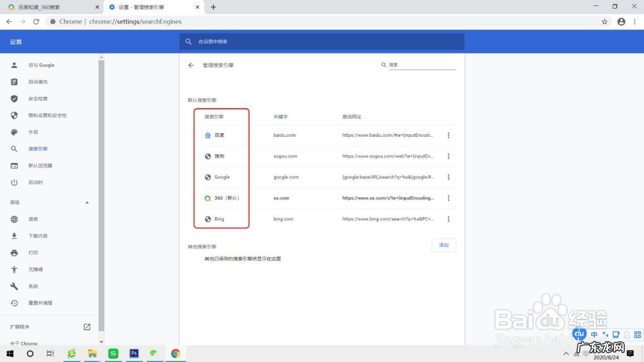Select the 外观 palette icon in sidebar
The height and width of the screenshot is (362, 644).
pos(14,132)
